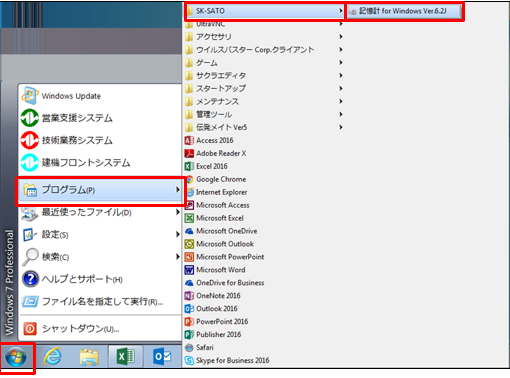Image resolution: width=510 pixels, height=378 pixels.
Task: Launch OneDrive for Business icon
Action: pos(189,283)
